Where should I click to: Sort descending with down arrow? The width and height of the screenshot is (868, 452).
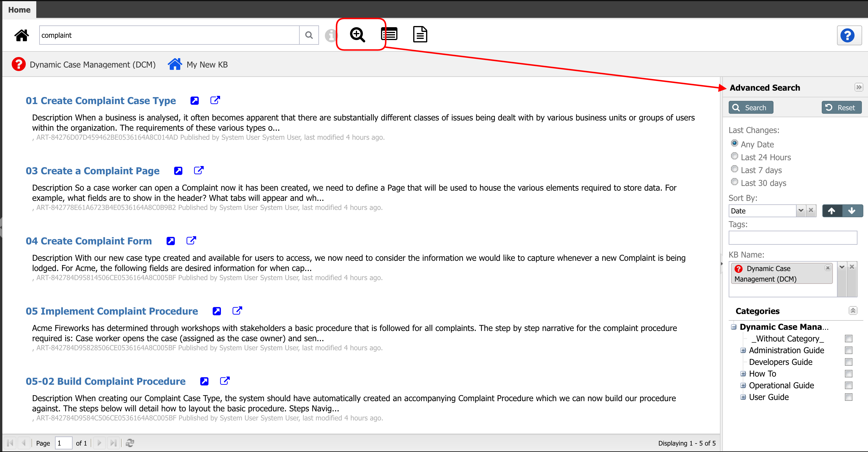click(852, 211)
